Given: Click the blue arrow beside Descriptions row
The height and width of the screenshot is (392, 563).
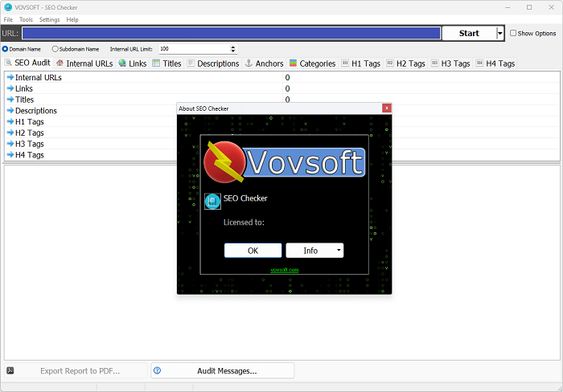Looking at the screenshot, I should [10, 111].
